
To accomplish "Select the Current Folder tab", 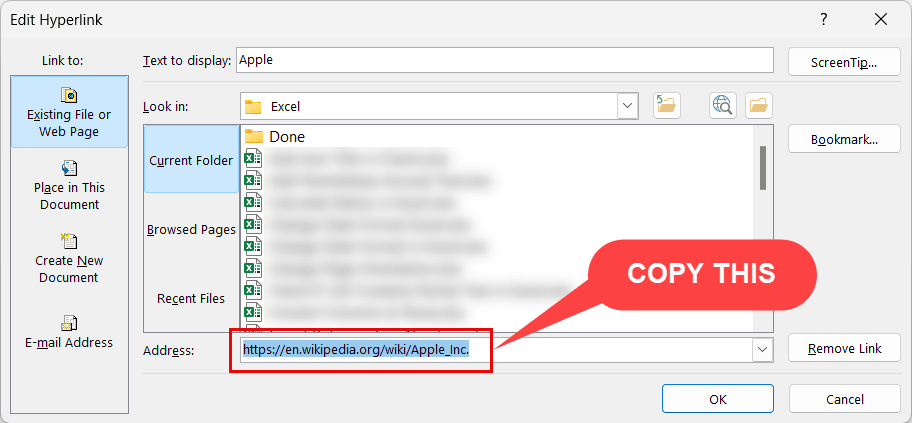I will click(191, 160).
